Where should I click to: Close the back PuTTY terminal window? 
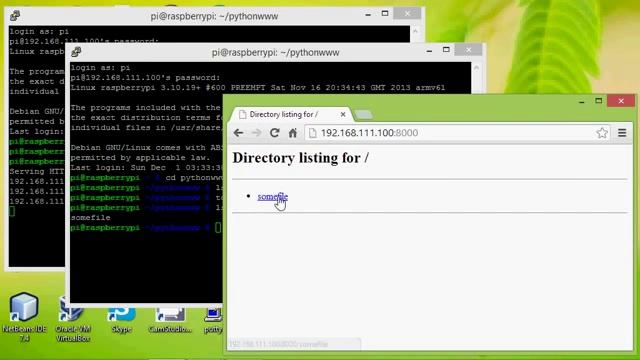(407, 13)
